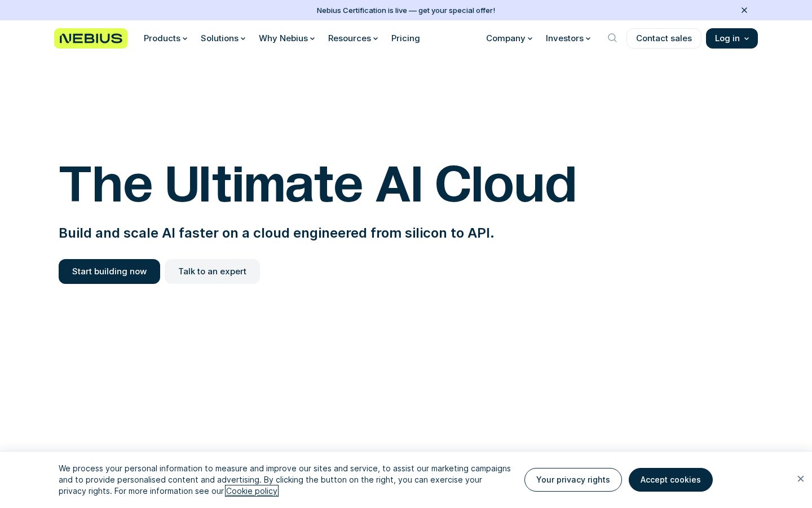
Task: Expand the Investors menu
Action: click(568, 38)
